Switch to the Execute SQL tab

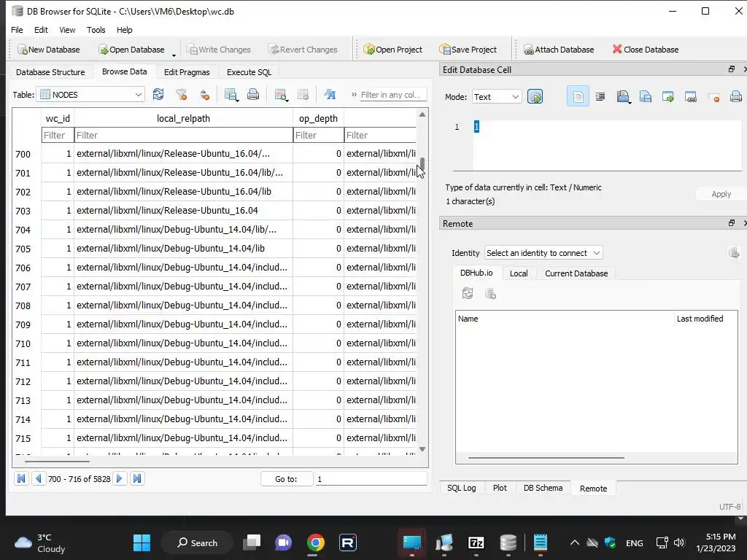pos(249,72)
